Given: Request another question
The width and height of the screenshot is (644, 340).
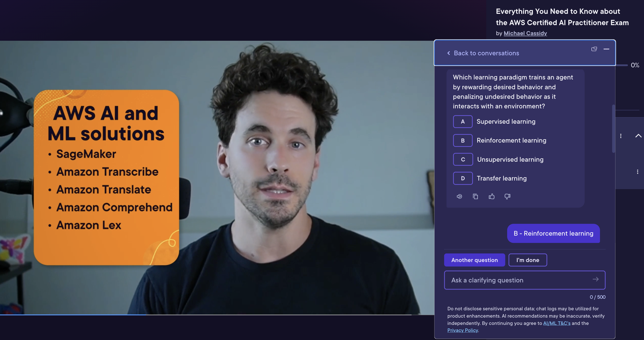Looking at the screenshot, I should point(474,260).
